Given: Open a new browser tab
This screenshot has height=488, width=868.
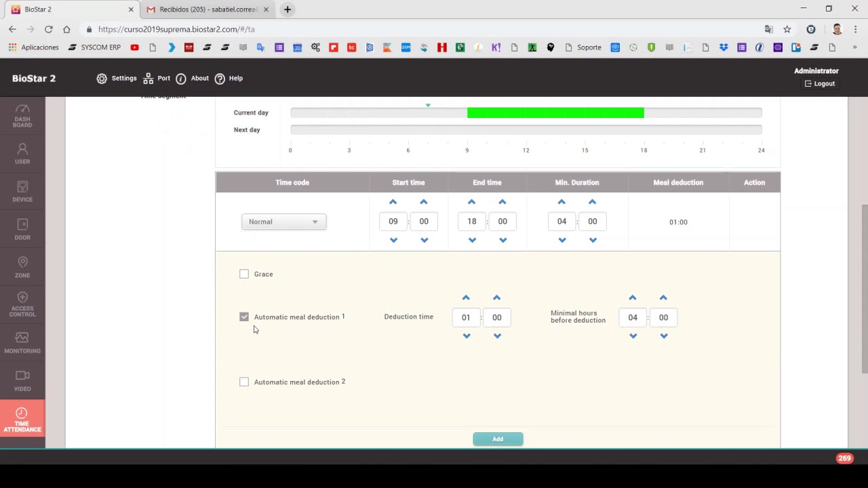Looking at the screenshot, I should coord(288,9).
